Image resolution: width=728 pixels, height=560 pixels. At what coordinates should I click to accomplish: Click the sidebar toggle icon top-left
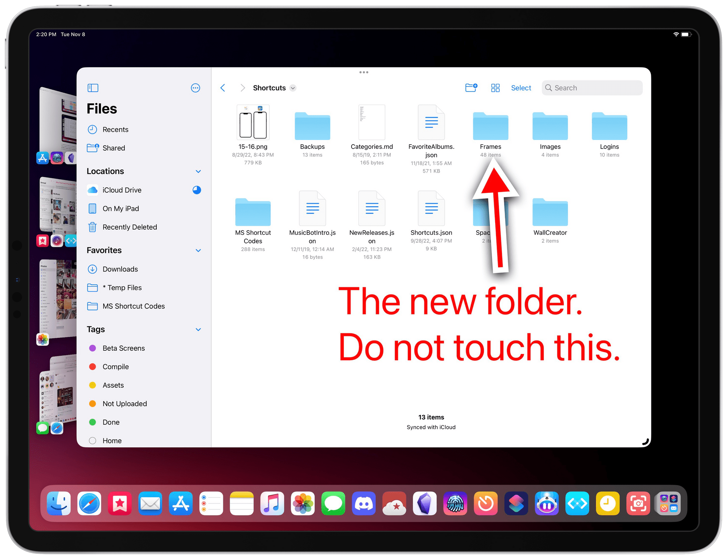pyautogui.click(x=93, y=87)
